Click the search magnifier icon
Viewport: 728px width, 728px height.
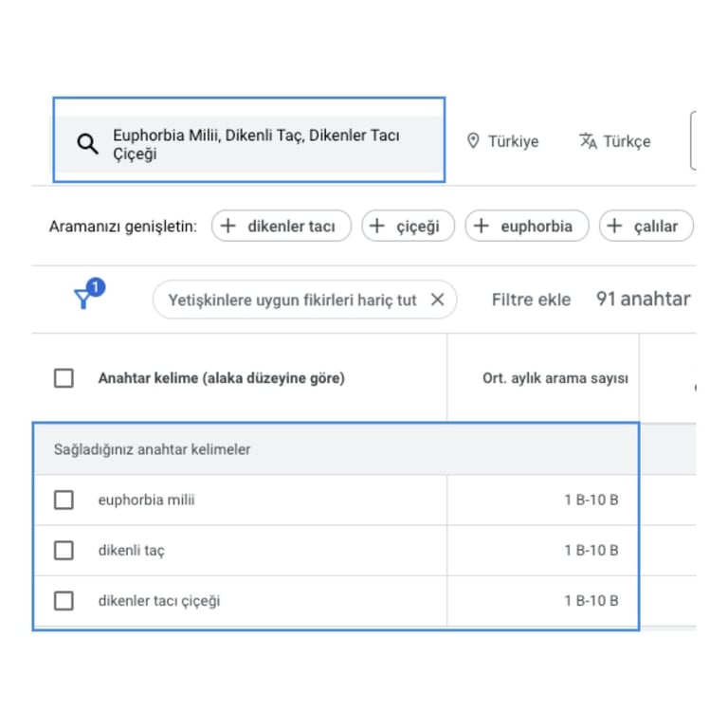click(x=87, y=144)
